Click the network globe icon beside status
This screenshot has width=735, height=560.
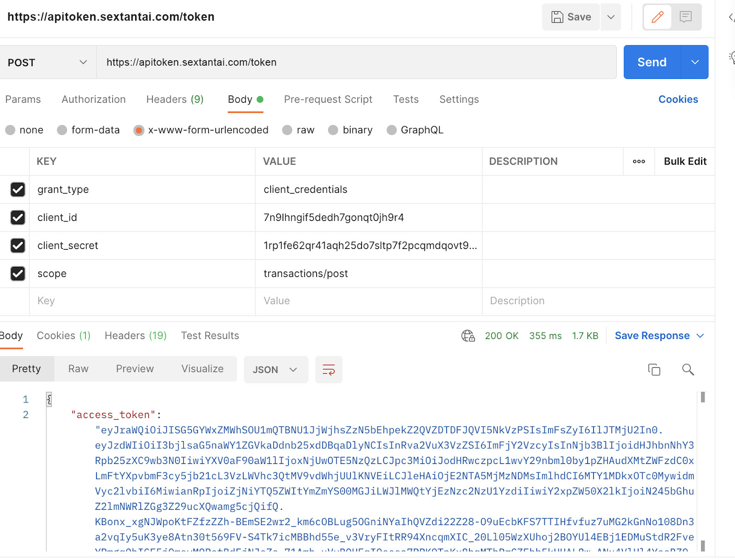point(468,336)
